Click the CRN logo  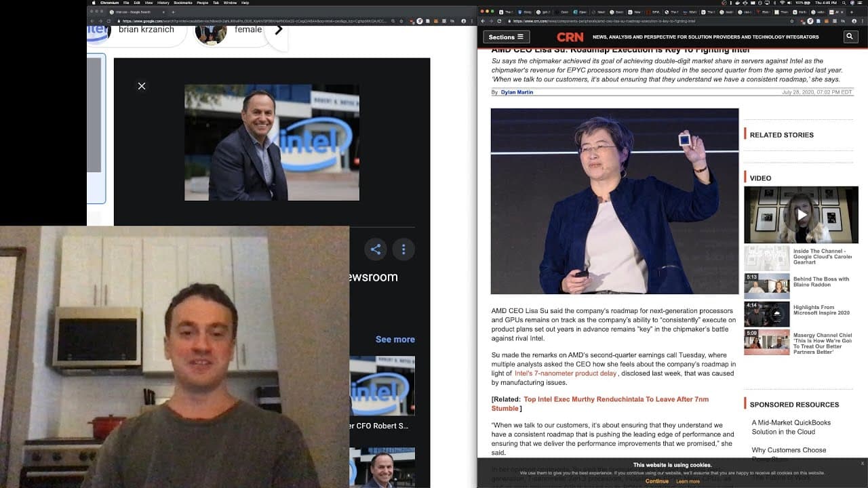pos(570,37)
